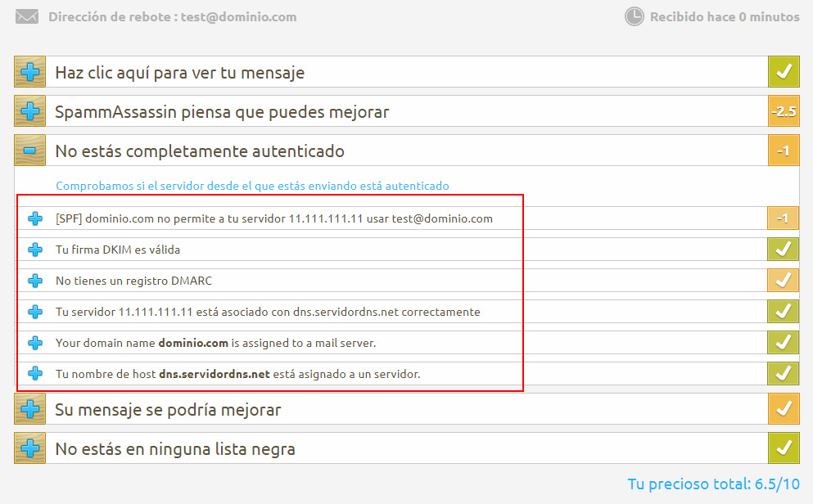The width and height of the screenshot is (813, 504).
Task: Click the clock icon next to received time
Action: [634, 16]
